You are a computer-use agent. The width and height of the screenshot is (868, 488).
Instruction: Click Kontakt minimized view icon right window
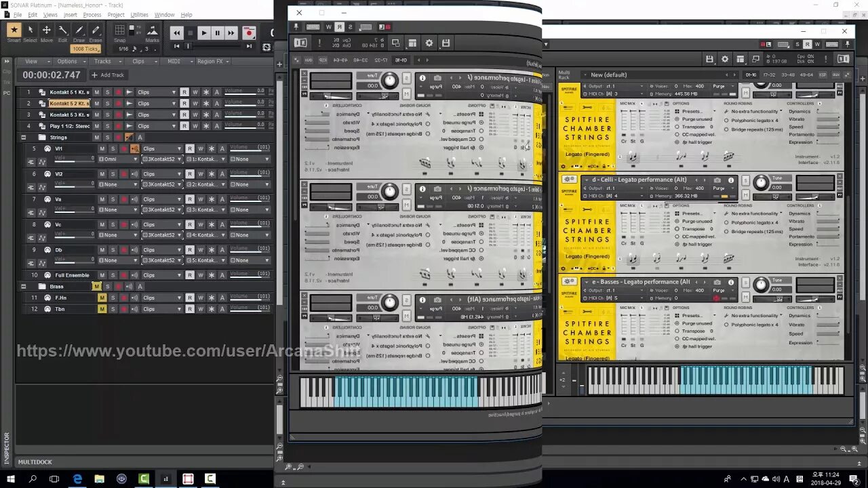click(756, 59)
